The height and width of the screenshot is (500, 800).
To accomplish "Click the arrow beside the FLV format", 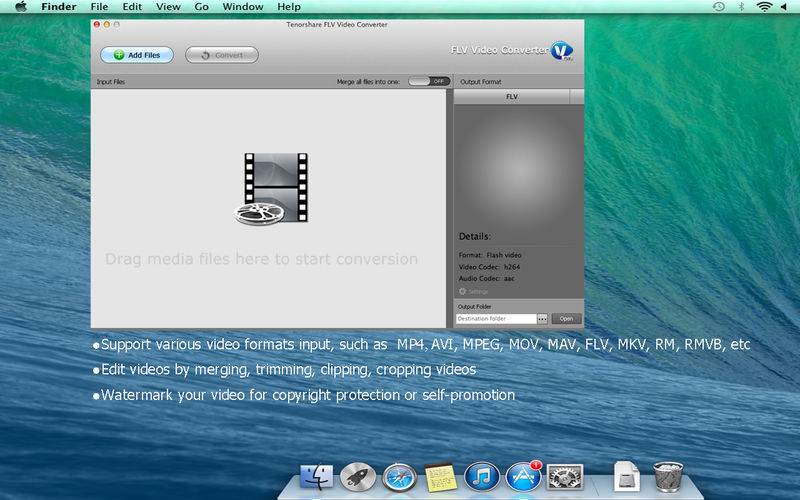I will (576, 97).
